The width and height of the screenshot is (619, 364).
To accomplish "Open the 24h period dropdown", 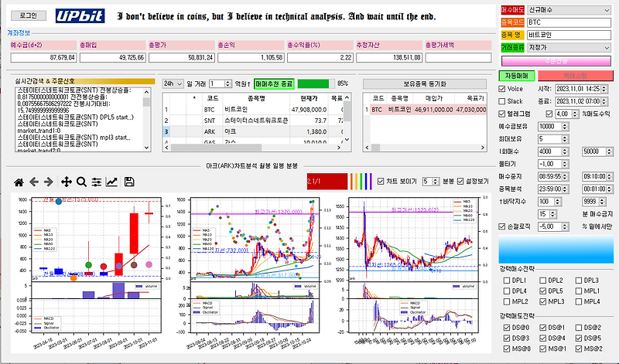I will point(173,83).
